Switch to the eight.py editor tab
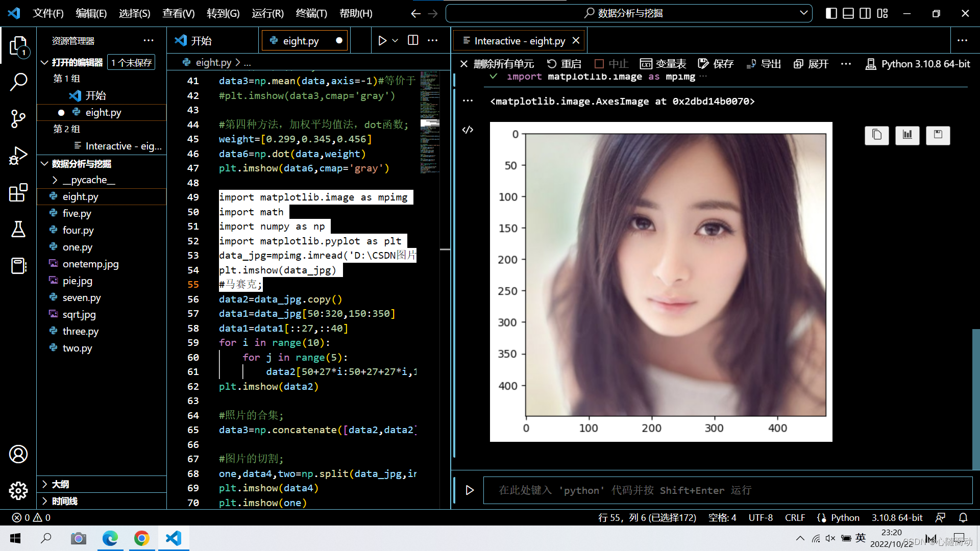This screenshot has height=551, width=980. click(300, 41)
